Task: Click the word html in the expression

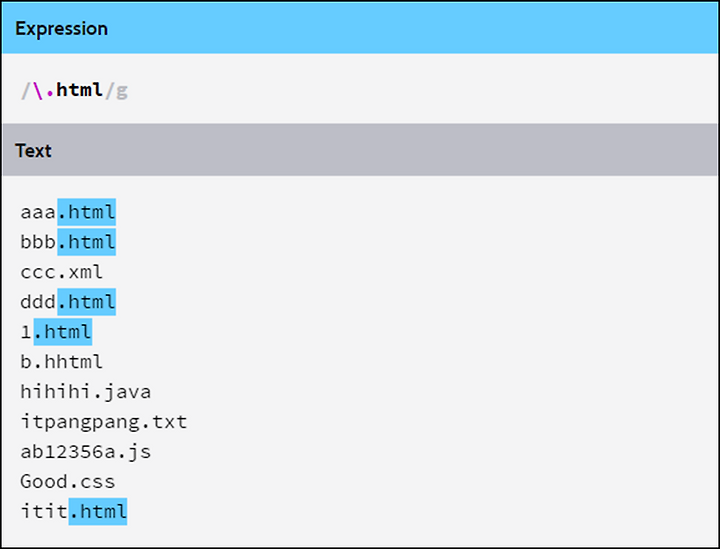Action: point(79,90)
